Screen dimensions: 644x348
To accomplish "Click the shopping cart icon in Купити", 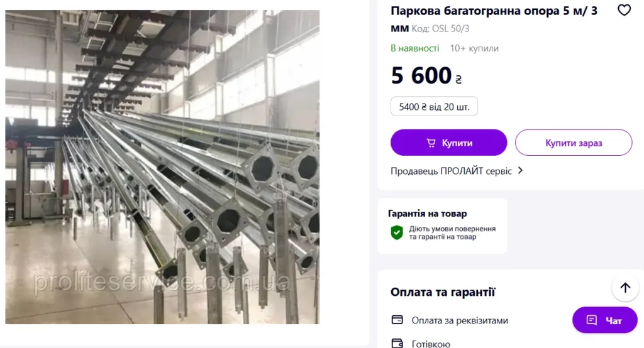I will [x=431, y=143].
